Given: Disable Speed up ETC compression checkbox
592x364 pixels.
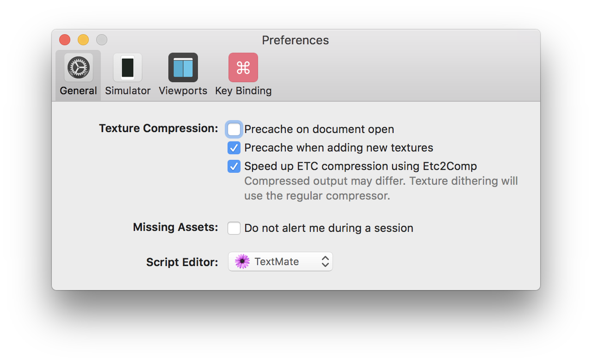Looking at the screenshot, I should click(x=234, y=166).
